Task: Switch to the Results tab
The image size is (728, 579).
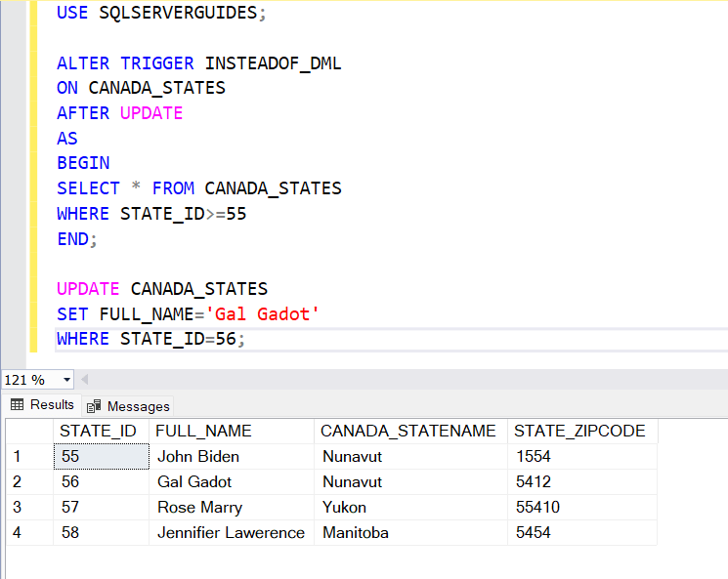Action: click(42, 405)
